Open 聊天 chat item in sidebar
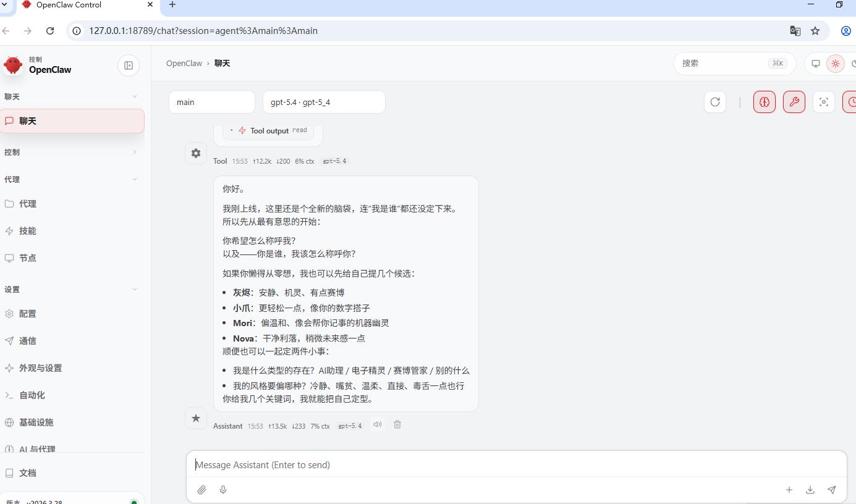856x504 pixels. tap(72, 121)
